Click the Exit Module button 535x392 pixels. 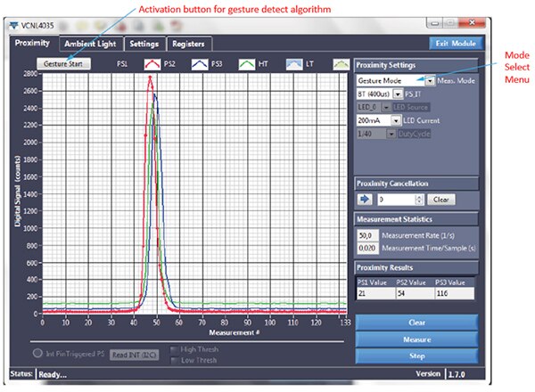point(455,43)
